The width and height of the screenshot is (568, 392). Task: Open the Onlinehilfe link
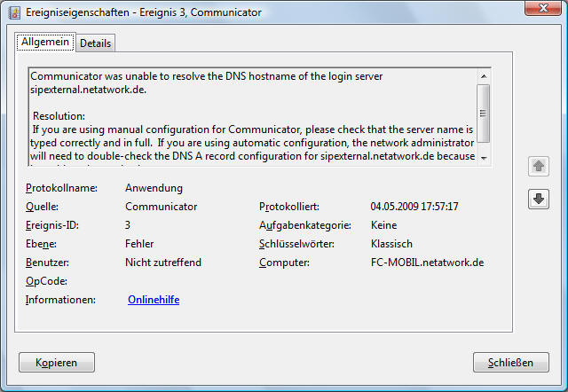coord(154,300)
